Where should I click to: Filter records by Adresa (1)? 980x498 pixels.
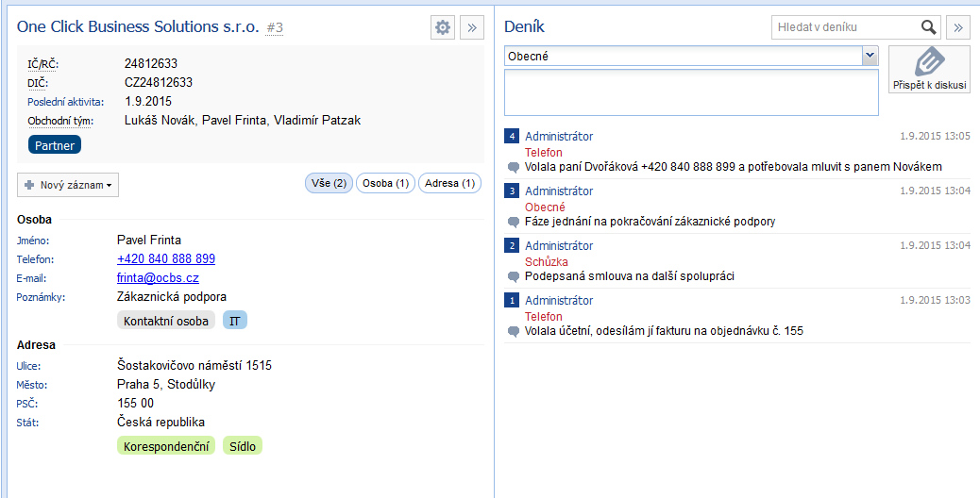449,183
